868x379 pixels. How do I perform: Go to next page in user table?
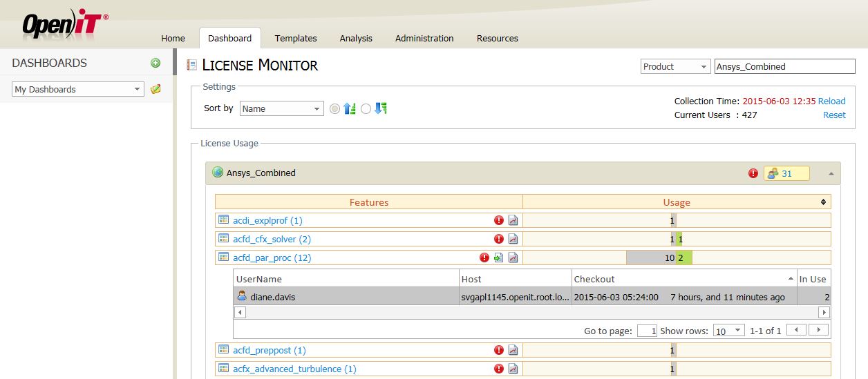819,330
